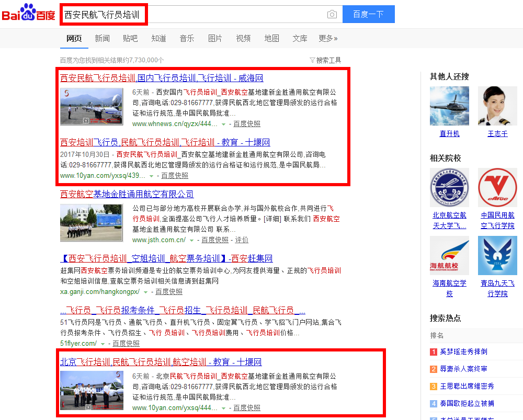523x420 pixels.
Task: Switch to 音乐 tab
Action: point(187,38)
